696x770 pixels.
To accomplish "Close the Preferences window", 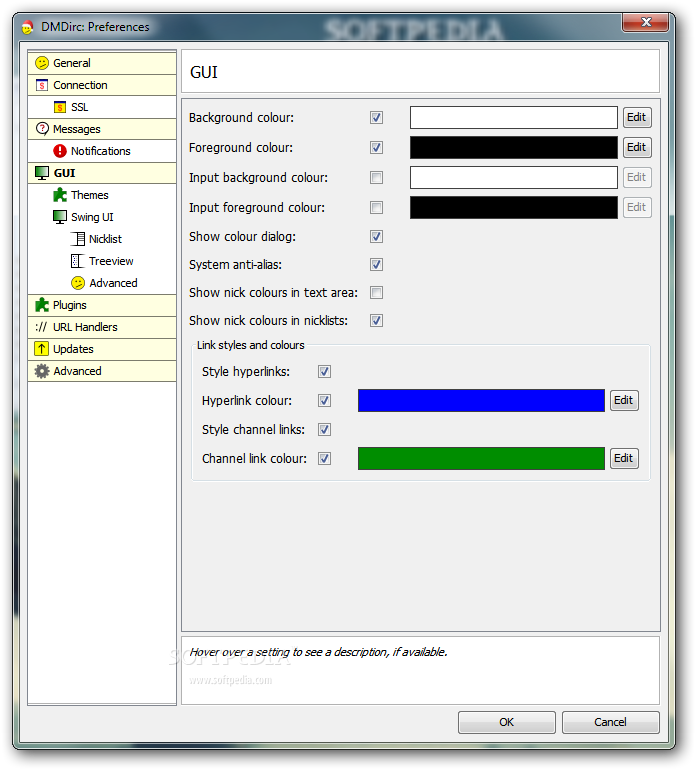I will [x=645, y=23].
